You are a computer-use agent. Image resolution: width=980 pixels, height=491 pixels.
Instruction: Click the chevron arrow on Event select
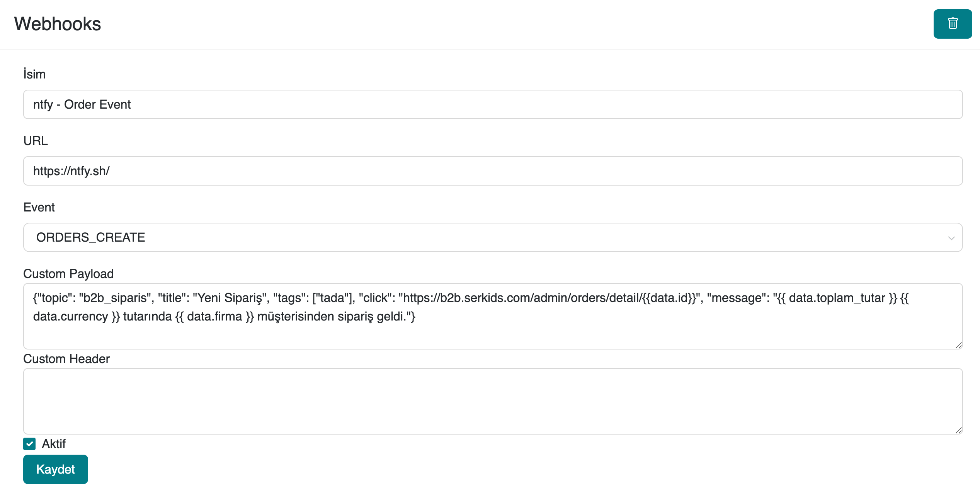pyautogui.click(x=951, y=238)
